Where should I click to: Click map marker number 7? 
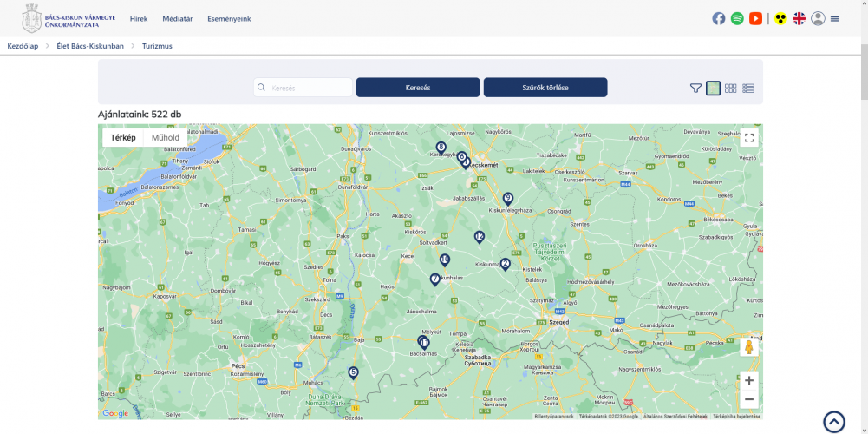click(435, 279)
